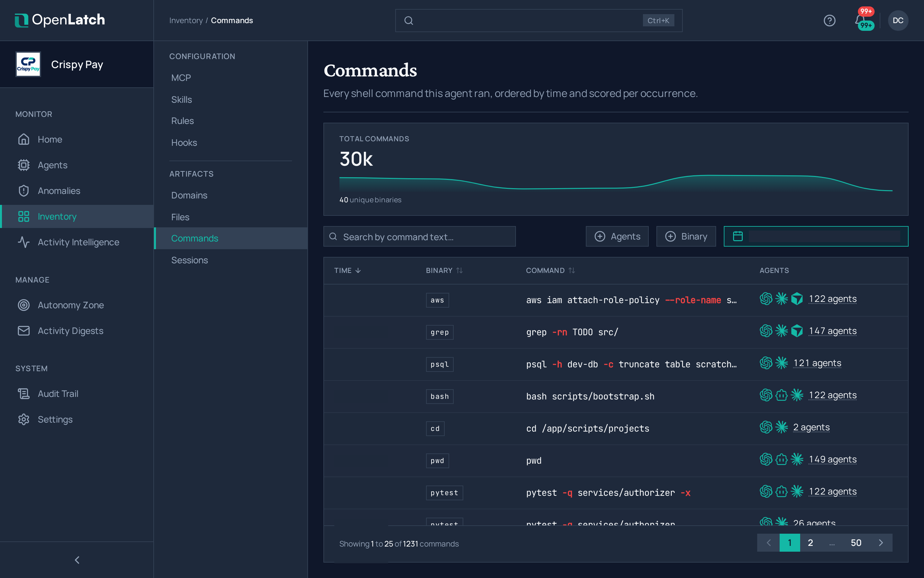Go to the next page arrow

click(880, 542)
